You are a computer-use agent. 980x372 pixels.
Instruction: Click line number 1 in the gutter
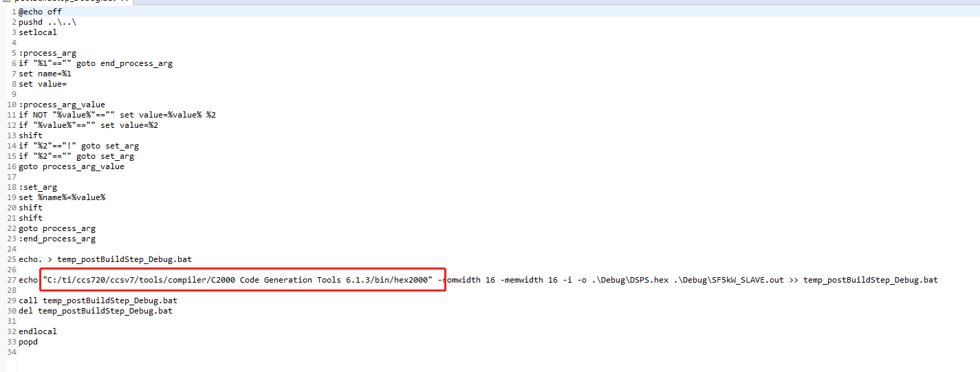13,12
